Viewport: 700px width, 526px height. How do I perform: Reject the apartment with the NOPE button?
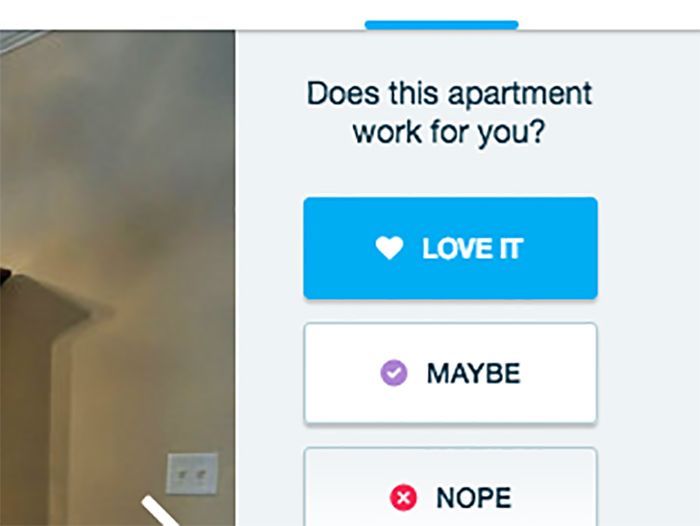[x=450, y=487]
